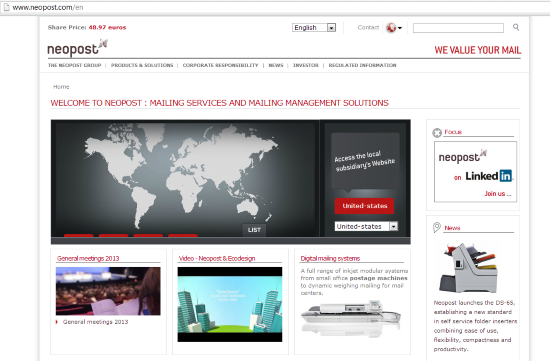550x361 pixels.
Task: Open the Contact link
Action: [368, 27]
